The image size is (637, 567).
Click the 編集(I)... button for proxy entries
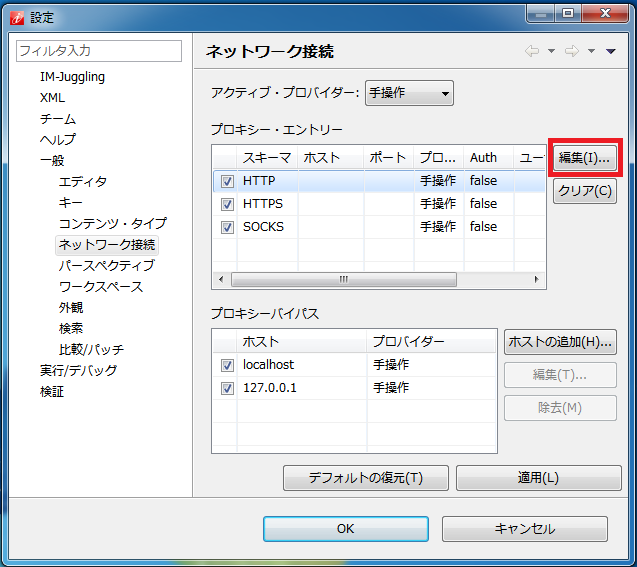[585, 158]
